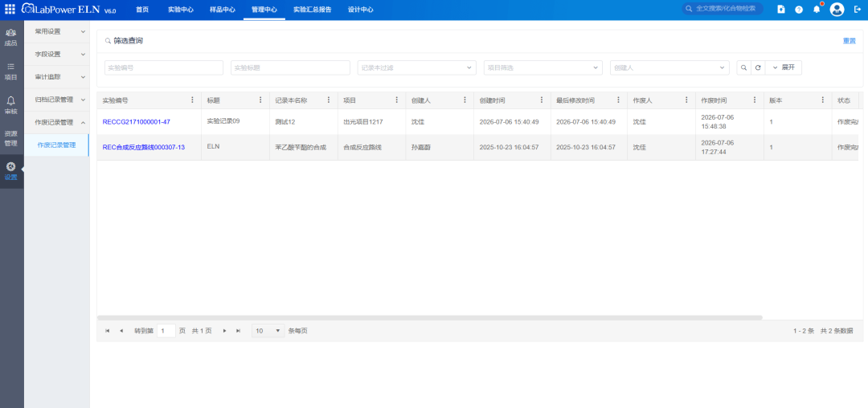Viewport: 868px width, 408px height.
Task: Open column menu for 实验编号
Action: 193,100
